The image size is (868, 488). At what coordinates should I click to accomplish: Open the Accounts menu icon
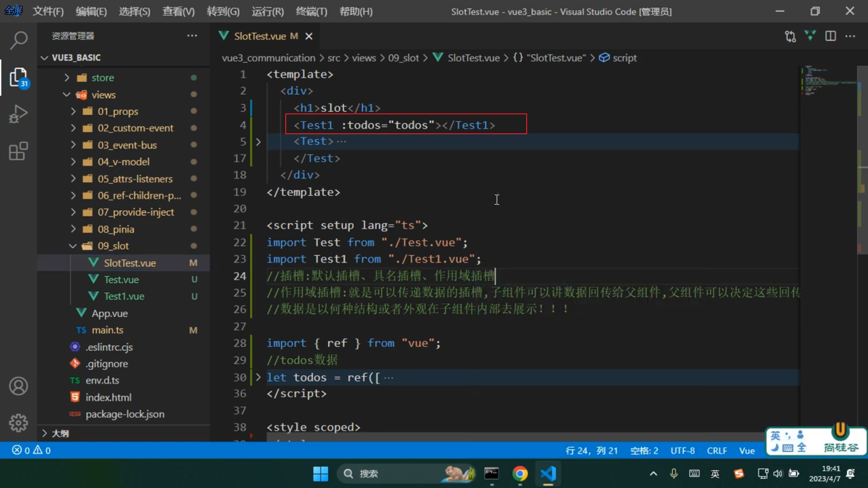coord(18,386)
